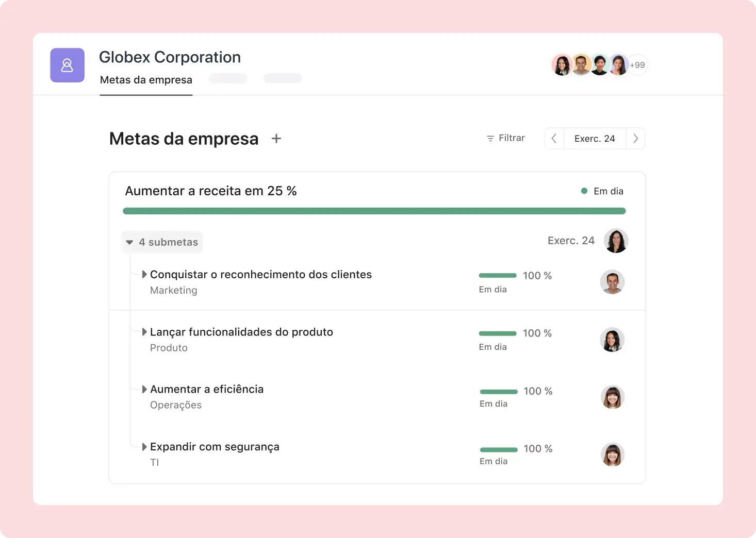Open the main goal owner's avatar
This screenshot has height=538, width=756.
[x=616, y=241]
